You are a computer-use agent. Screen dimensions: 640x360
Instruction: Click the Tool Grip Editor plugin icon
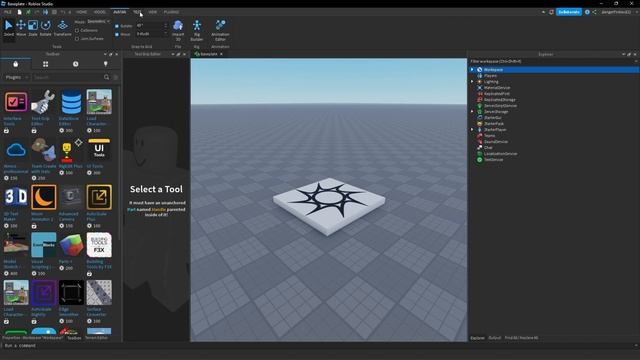point(44,102)
